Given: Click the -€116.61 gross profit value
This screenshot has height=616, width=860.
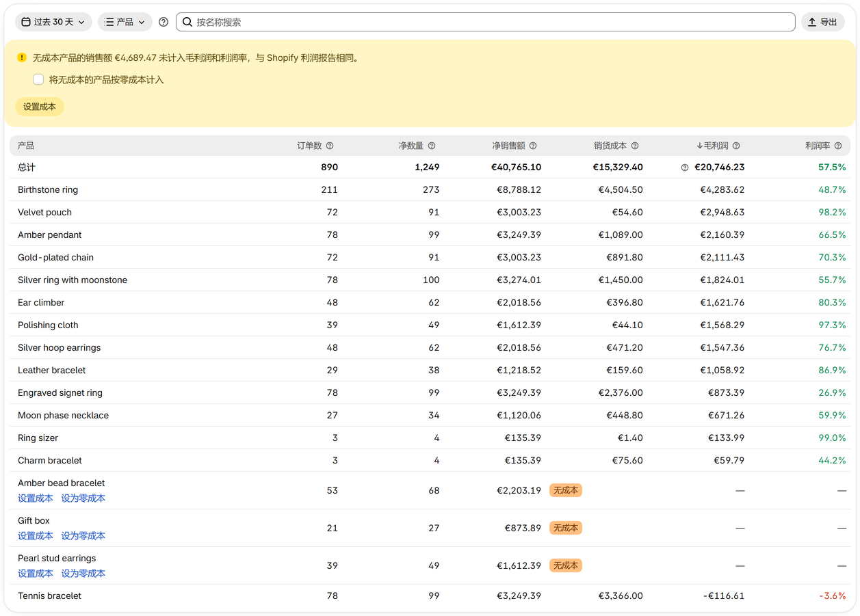Looking at the screenshot, I should pyautogui.click(x=724, y=596).
